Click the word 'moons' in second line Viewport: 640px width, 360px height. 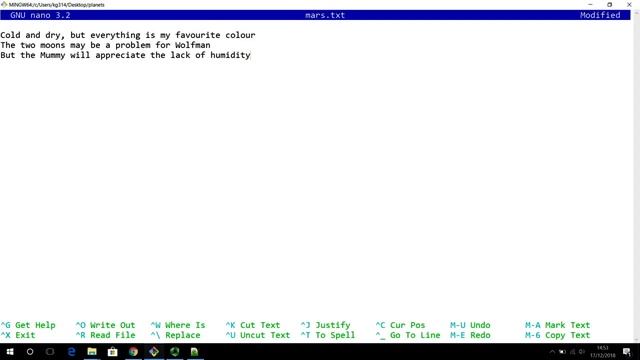[x=53, y=45]
